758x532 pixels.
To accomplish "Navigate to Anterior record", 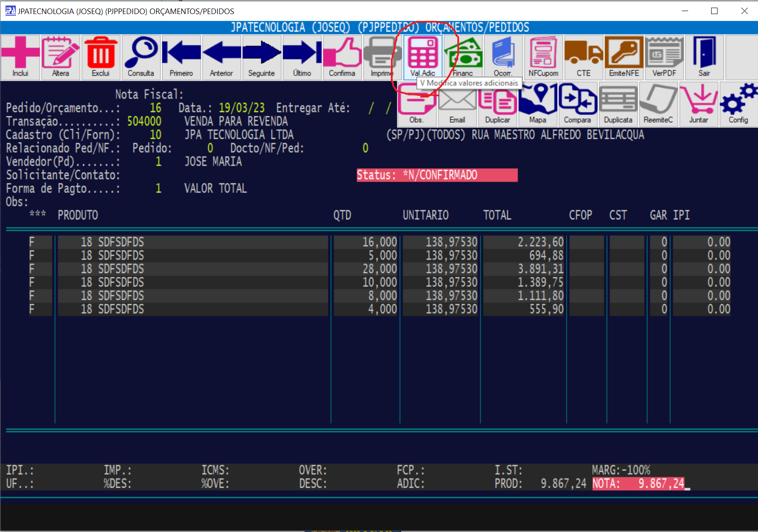I will (x=221, y=58).
